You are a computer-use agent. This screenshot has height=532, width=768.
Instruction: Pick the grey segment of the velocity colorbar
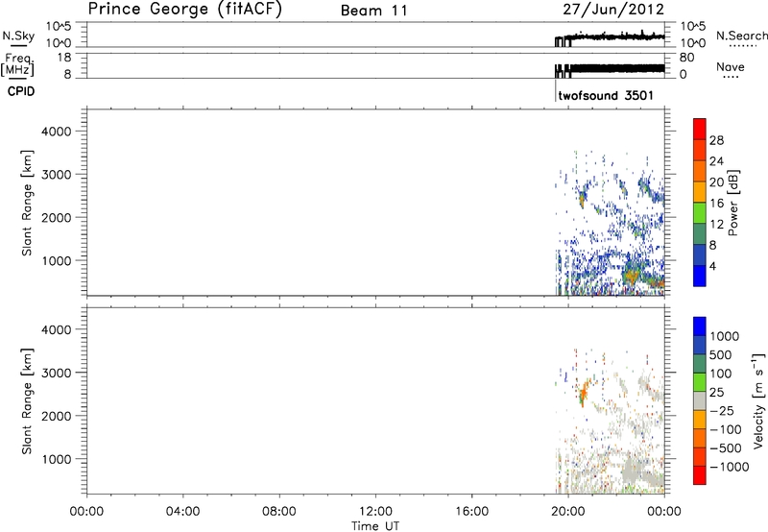pos(700,401)
